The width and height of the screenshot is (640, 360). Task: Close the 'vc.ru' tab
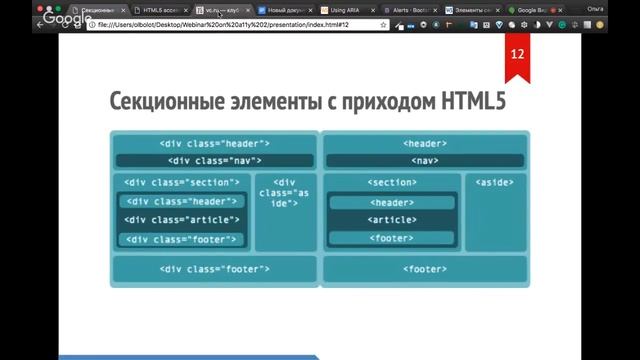coord(248,10)
